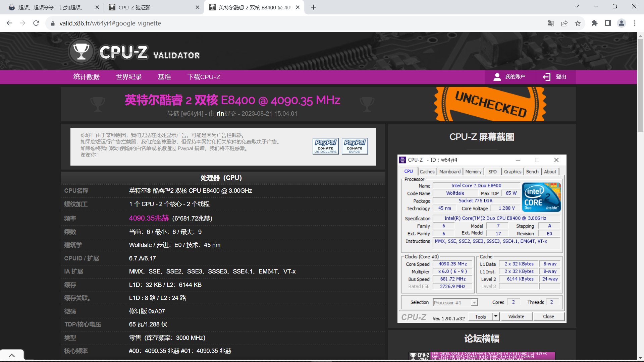The width and height of the screenshot is (644, 362).
Task: Click the L1D: 32 KB / L2: 6144 KB value
Action: (x=165, y=285)
